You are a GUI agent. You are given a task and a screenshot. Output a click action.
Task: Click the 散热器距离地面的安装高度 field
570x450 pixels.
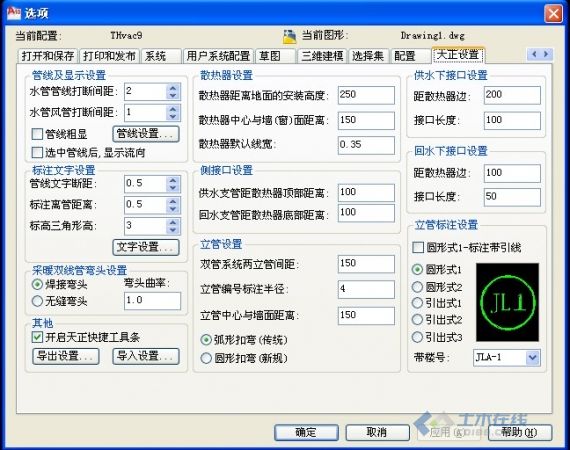pyautogui.click(x=366, y=95)
